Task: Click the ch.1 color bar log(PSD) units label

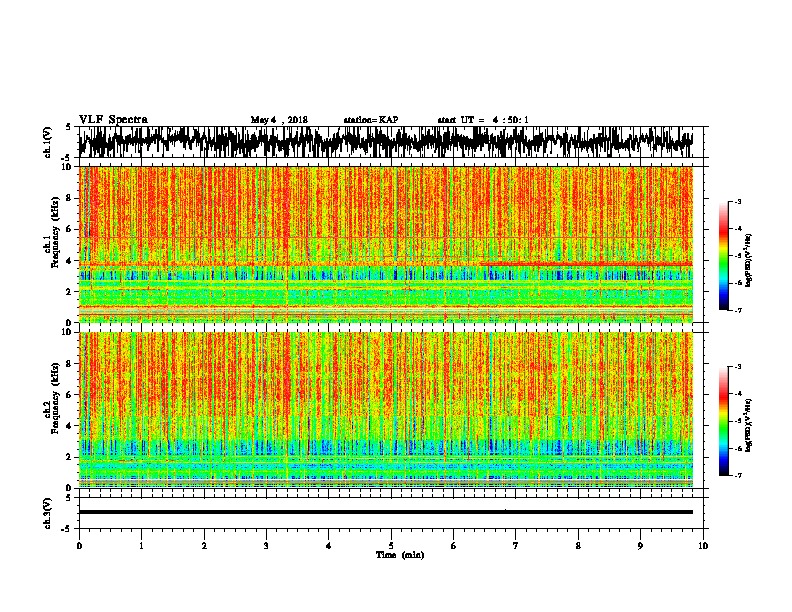Action: (749, 260)
